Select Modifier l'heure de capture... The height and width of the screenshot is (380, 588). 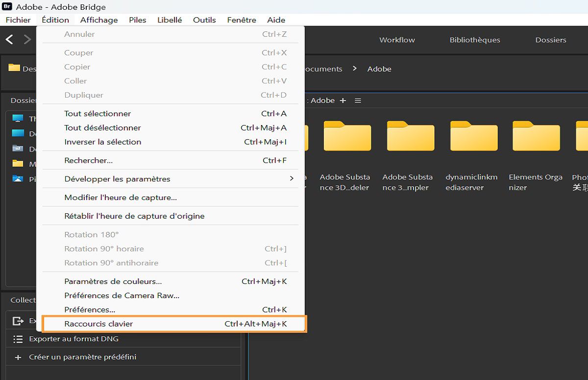pyautogui.click(x=171, y=198)
